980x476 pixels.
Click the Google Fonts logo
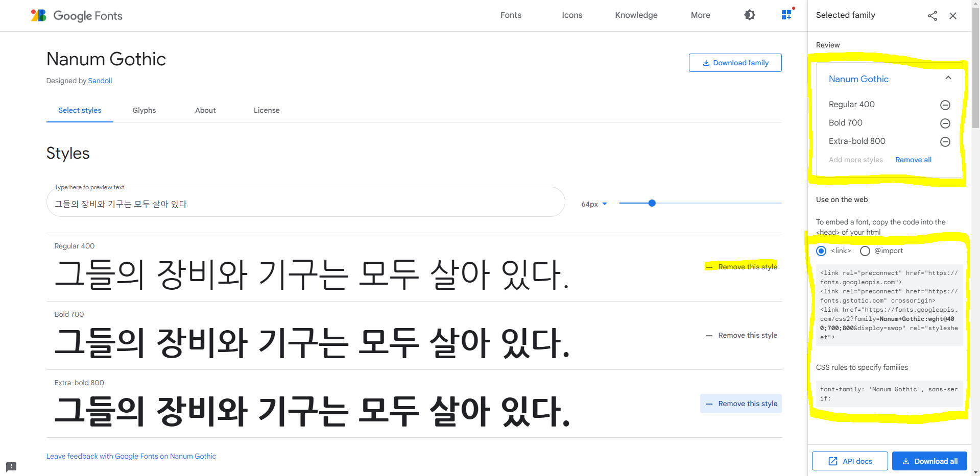point(77,15)
